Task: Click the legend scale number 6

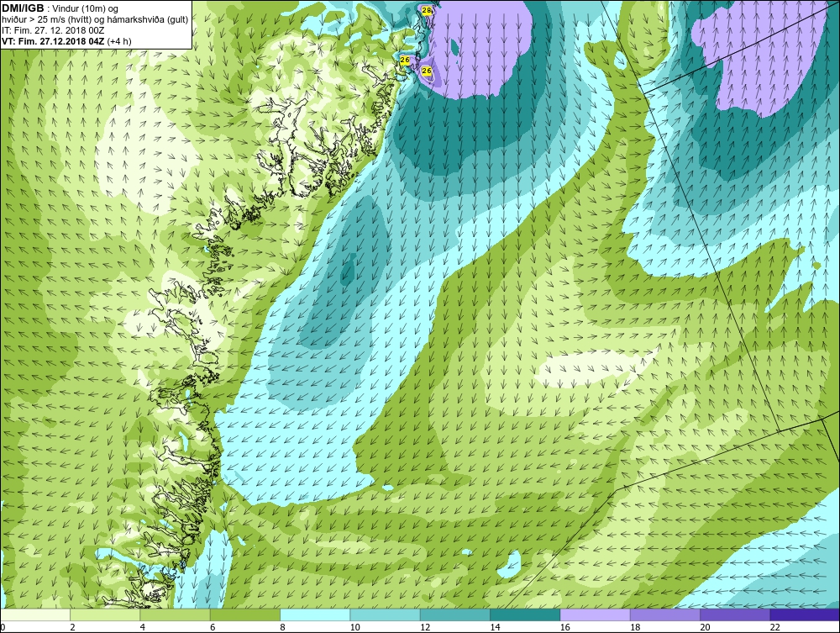Action: (x=213, y=627)
